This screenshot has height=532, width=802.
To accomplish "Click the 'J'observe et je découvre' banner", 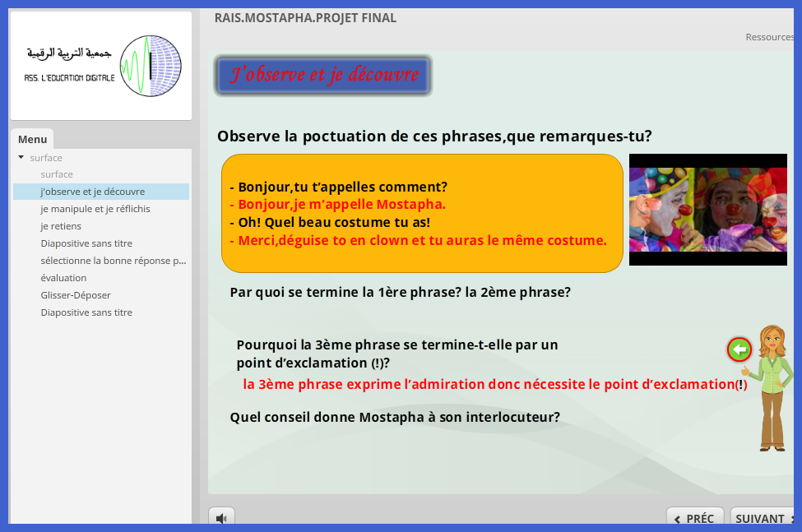I will 323,75.
